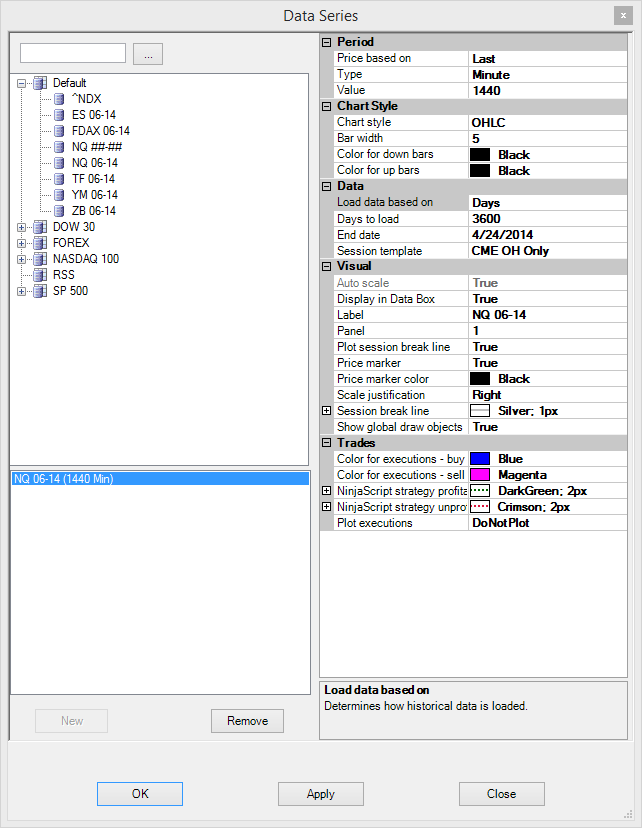Click the YM 06-14 instrument icon
Image resolution: width=643 pixels, height=828 pixels.
point(59,194)
